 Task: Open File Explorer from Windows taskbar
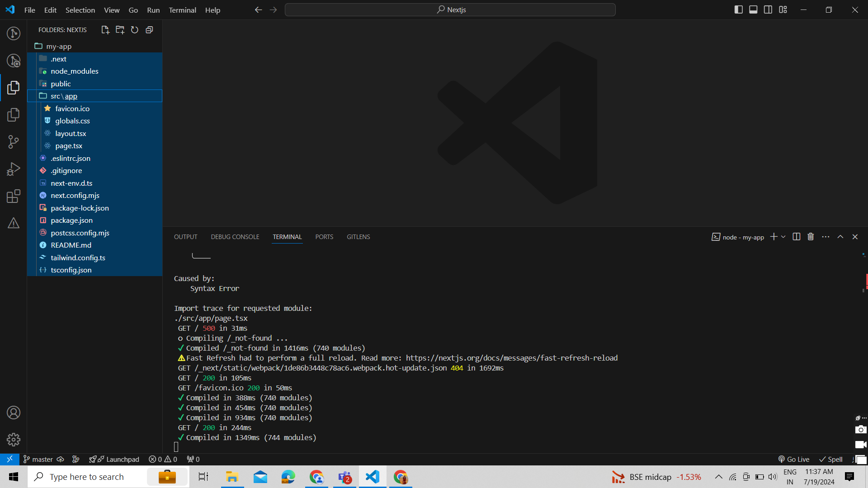point(232,477)
